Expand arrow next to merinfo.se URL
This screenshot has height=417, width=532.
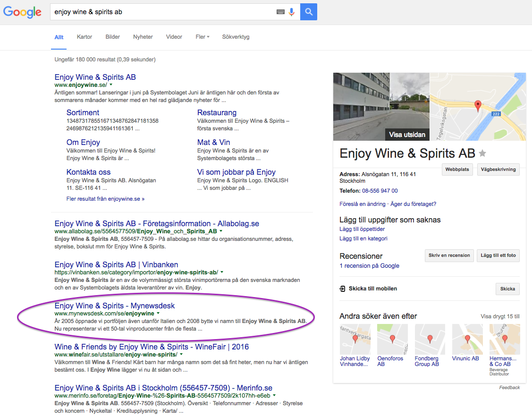click(x=274, y=395)
